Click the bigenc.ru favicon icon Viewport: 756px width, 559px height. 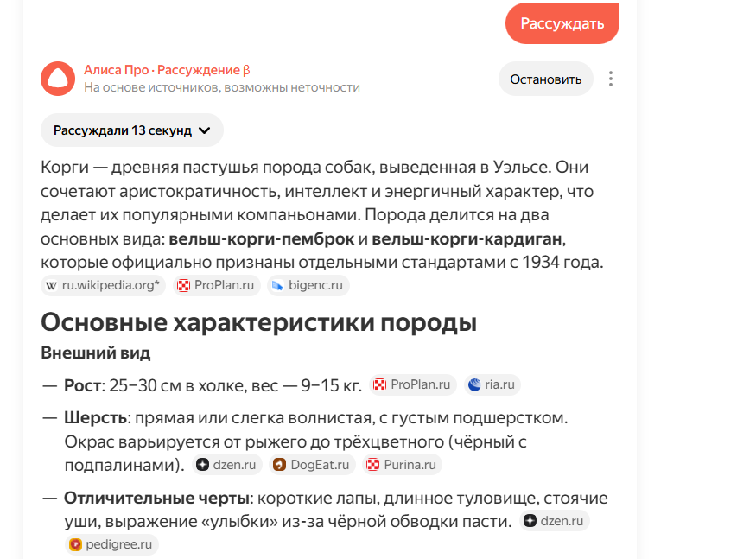pos(276,285)
